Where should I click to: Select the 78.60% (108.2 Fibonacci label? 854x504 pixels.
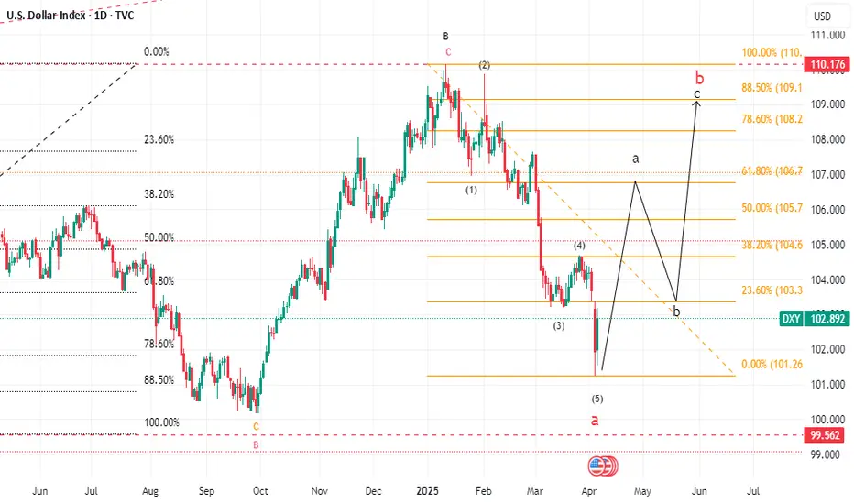pyautogui.click(x=772, y=119)
